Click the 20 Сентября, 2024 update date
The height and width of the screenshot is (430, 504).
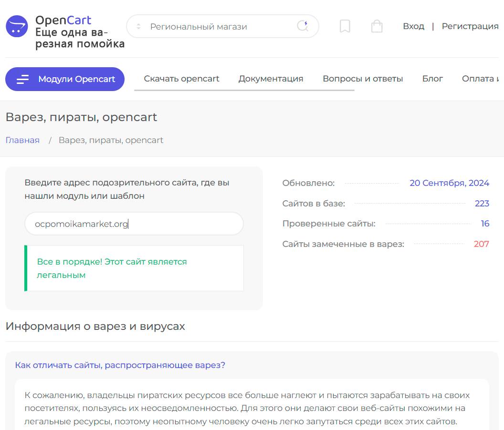pos(450,183)
